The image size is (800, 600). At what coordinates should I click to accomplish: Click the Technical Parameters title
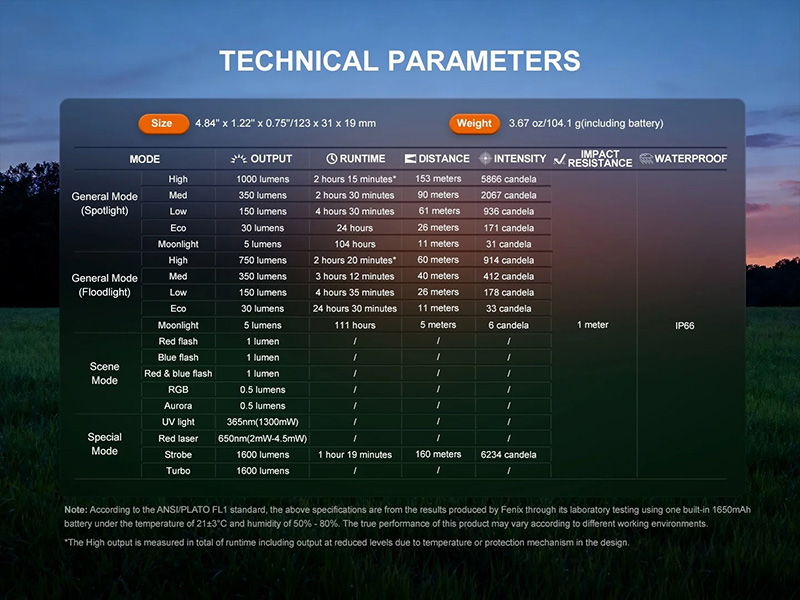coord(399,60)
